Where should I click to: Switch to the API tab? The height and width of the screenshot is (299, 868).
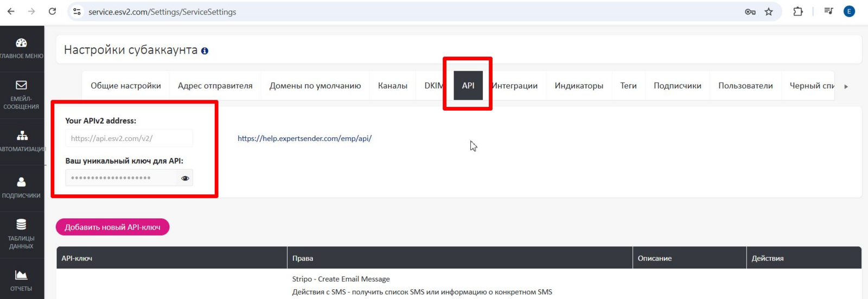pyautogui.click(x=468, y=86)
